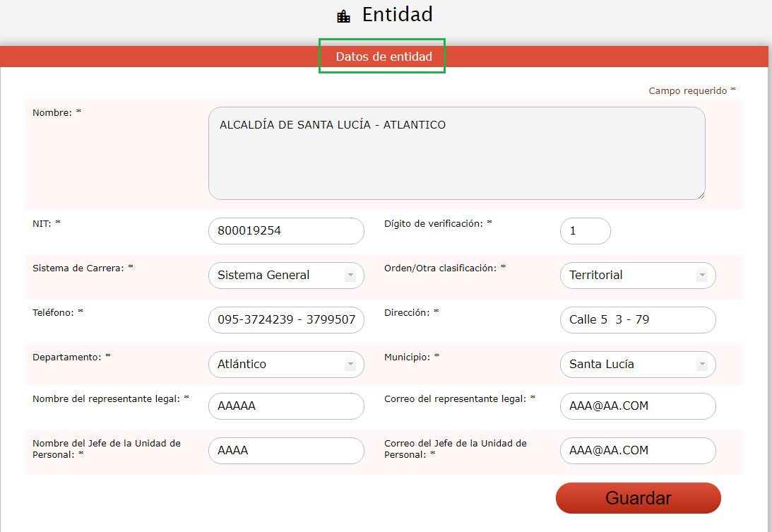
Task: Click the Entidad building icon
Action: click(x=344, y=16)
